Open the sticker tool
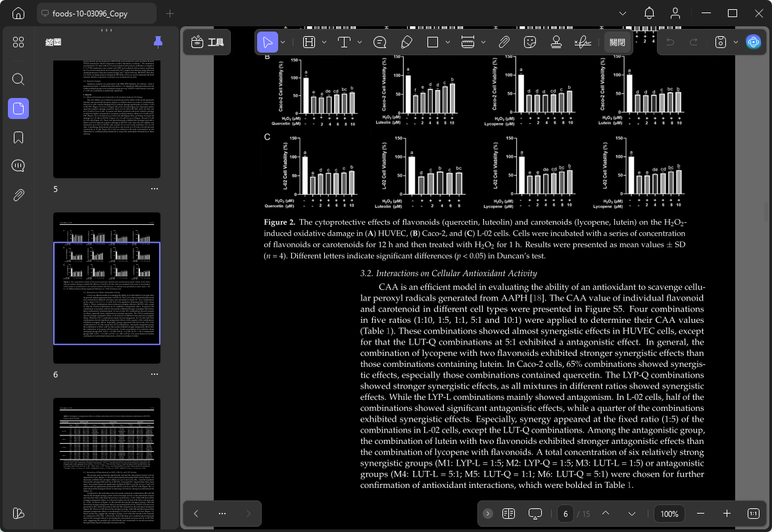Screen dimensions: 772x532 pos(530,42)
